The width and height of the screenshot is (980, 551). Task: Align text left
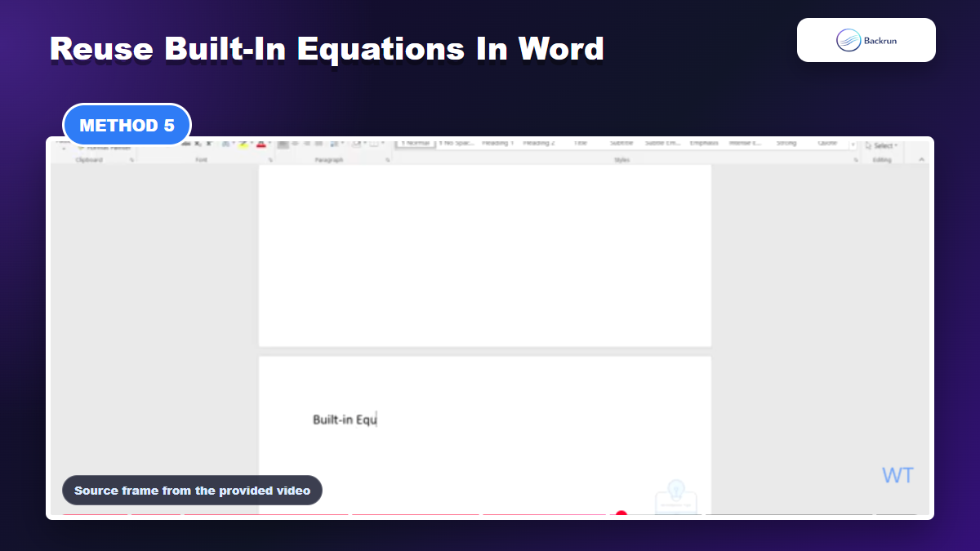click(282, 144)
